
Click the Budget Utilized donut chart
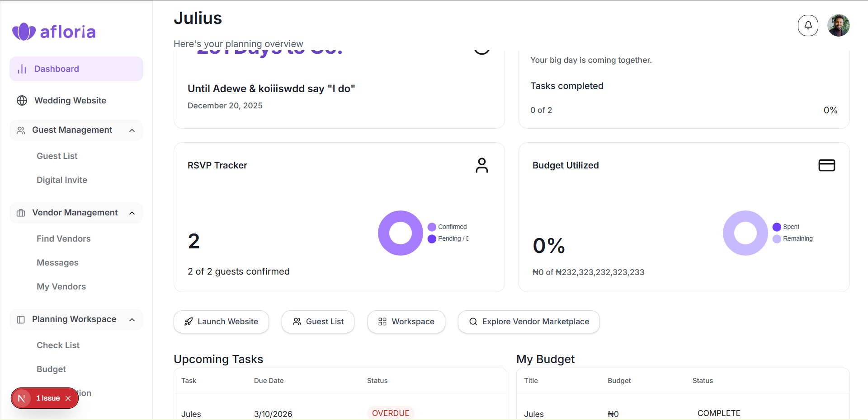point(745,233)
